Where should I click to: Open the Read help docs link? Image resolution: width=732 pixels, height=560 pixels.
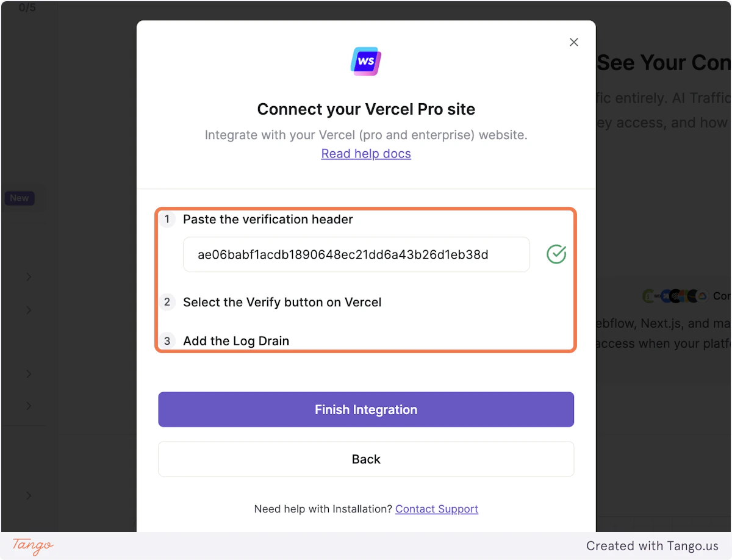tap(365, 154)
